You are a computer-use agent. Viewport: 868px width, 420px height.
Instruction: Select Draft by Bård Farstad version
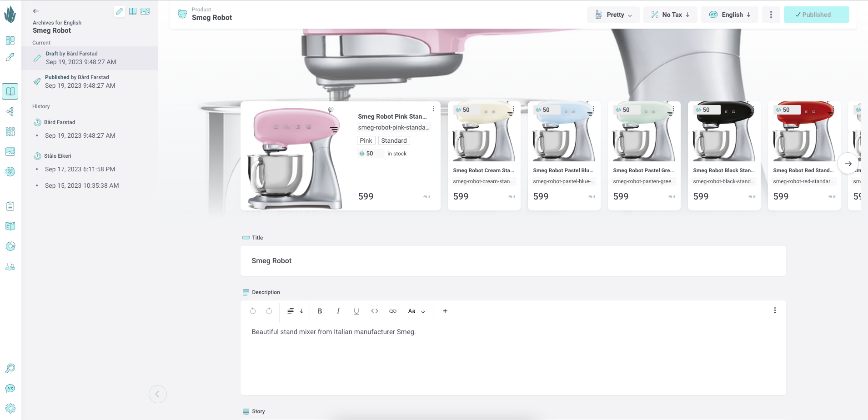[x=90, y=58]
